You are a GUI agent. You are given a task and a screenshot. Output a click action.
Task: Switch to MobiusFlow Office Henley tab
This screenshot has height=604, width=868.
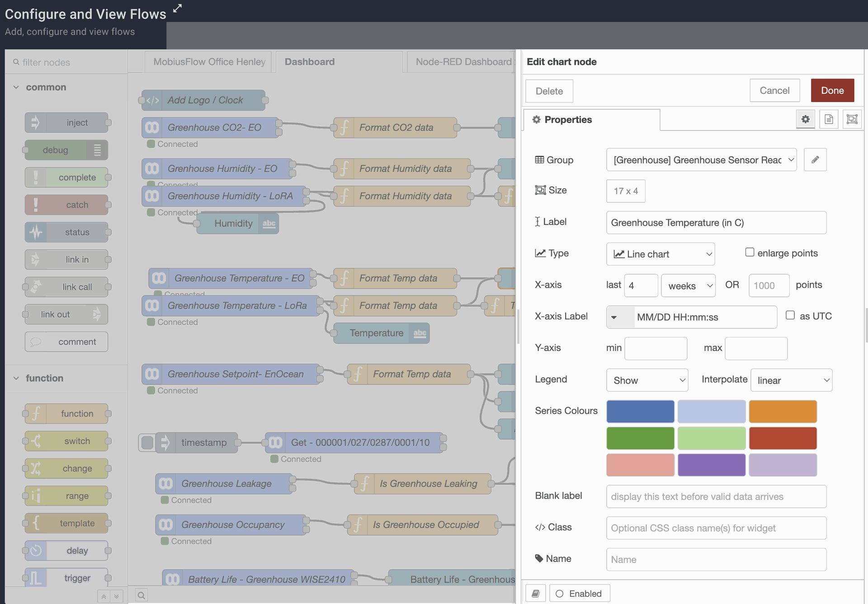[209, 62]
